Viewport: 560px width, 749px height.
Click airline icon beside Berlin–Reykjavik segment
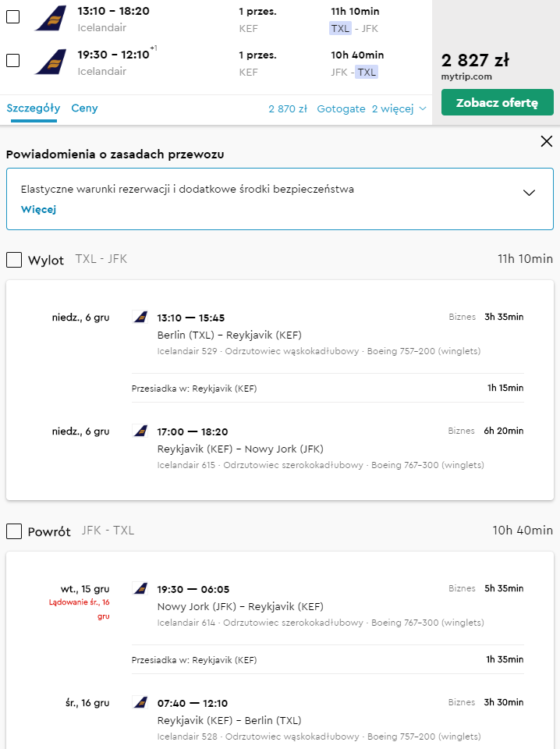(140, 317)
